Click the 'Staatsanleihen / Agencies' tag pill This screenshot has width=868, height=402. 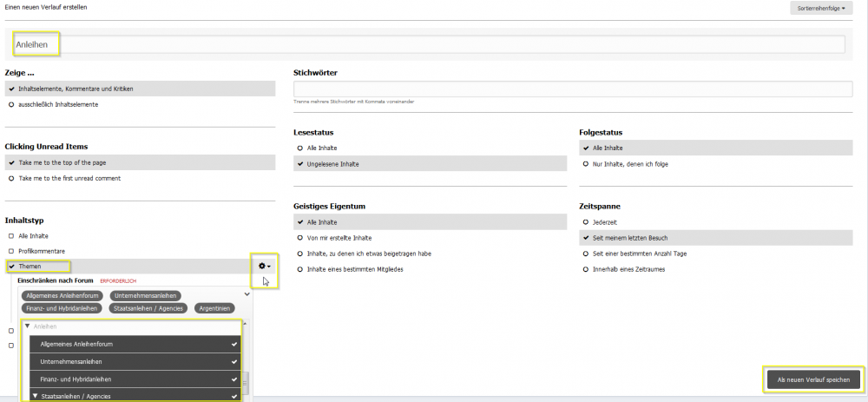click(148, 308)
